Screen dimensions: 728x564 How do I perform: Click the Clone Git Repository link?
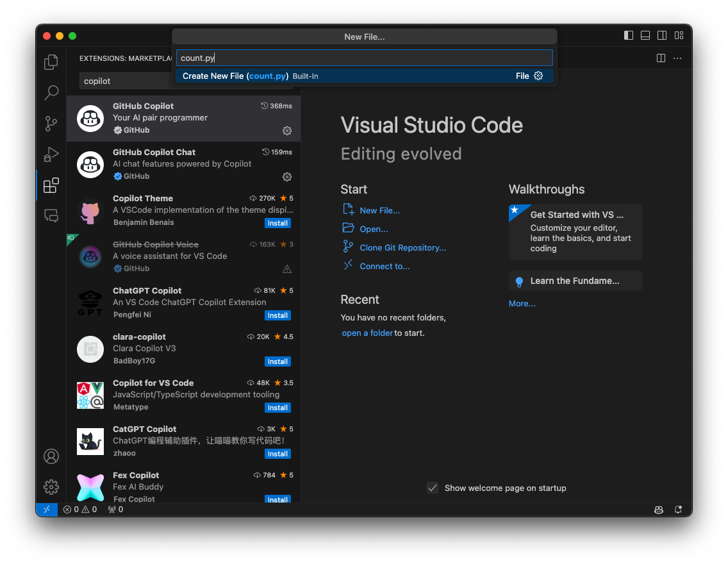[x=402, y=247]
